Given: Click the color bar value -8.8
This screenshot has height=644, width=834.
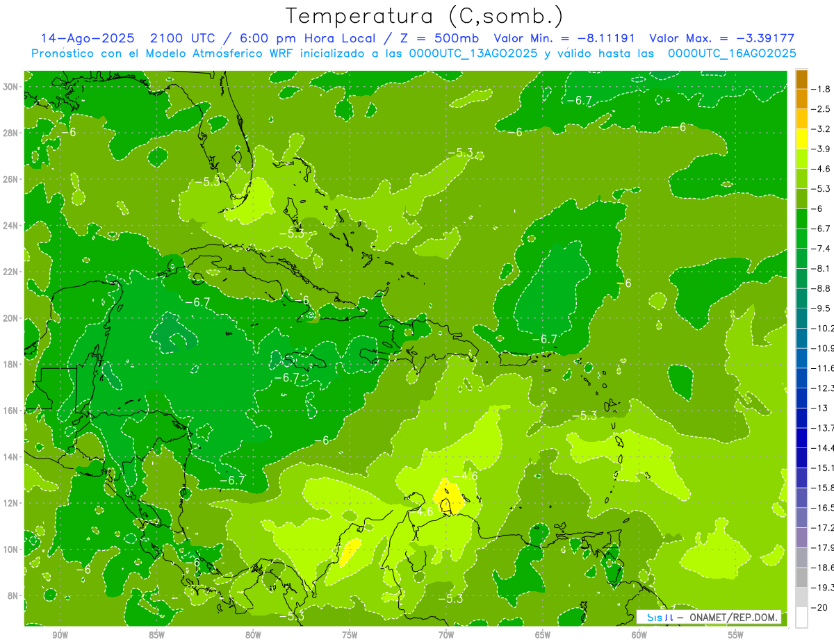Looking at the screenshot, I should pos(821,288).
